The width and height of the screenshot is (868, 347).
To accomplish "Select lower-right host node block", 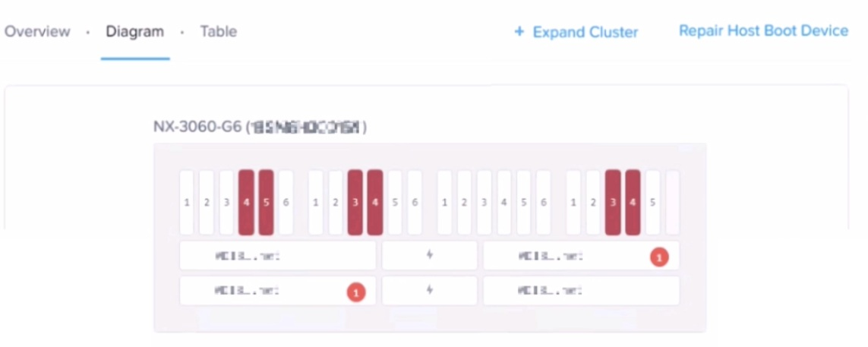I will click(581, 291).
